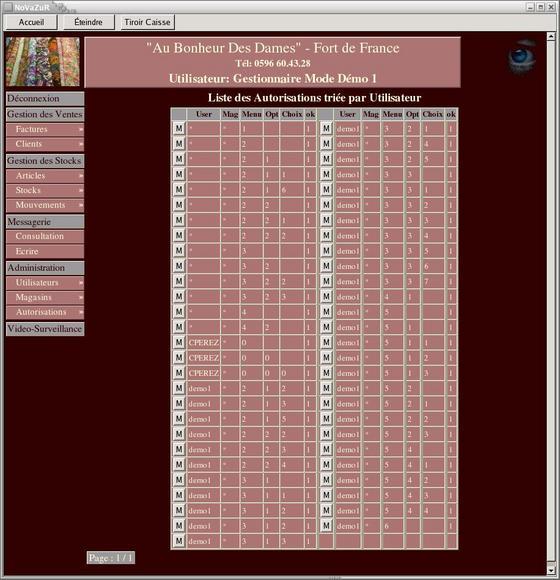The height and width of the screenshot is (580, 560).
Task: Modify demo1 row menu 2 opt 1 choix 5
Action: point(179,419)
